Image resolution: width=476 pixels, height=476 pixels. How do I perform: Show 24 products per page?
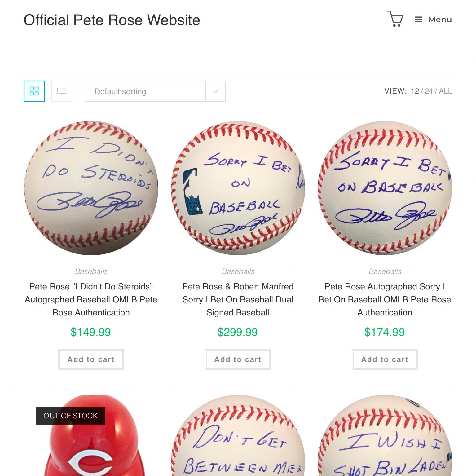tap(429, 91)
